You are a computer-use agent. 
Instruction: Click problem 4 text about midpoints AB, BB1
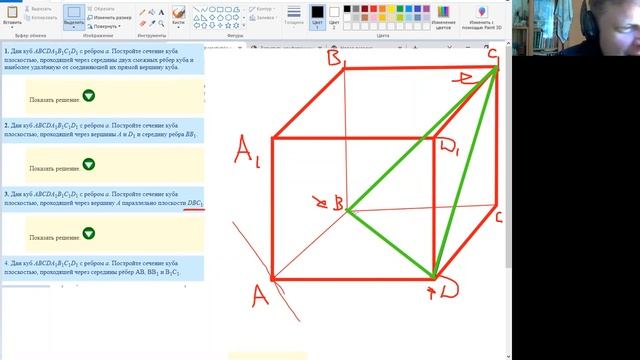[x=92, y=268]
